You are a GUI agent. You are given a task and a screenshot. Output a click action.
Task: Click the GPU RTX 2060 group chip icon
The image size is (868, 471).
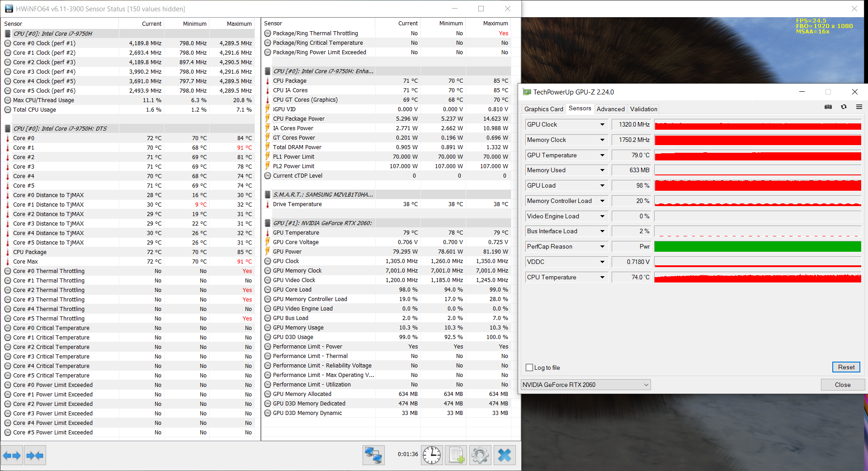[268, 223]
